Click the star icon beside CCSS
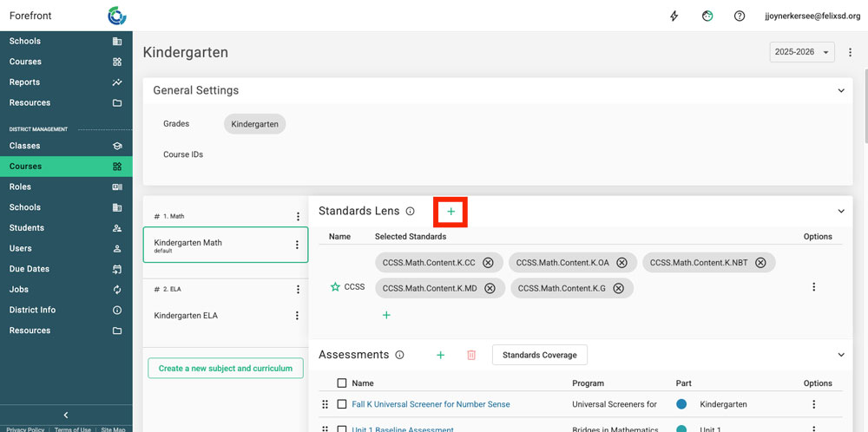868x432 pixels. pos(335,287)
